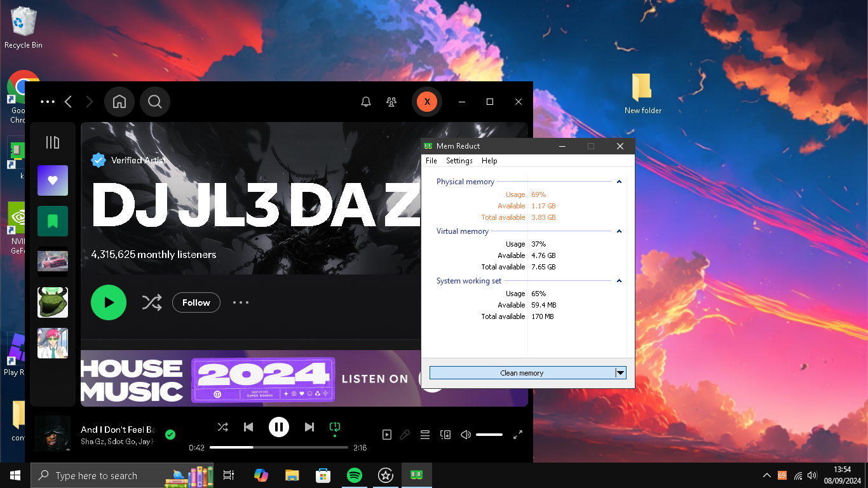Open the Windows Start menu

point(15,475)
